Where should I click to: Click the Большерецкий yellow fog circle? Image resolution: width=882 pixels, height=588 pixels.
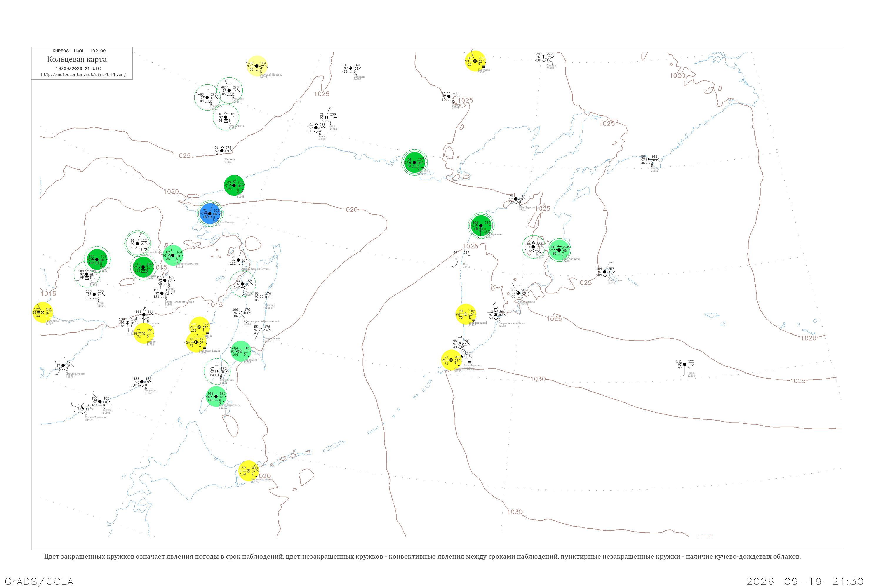(466, 314)
